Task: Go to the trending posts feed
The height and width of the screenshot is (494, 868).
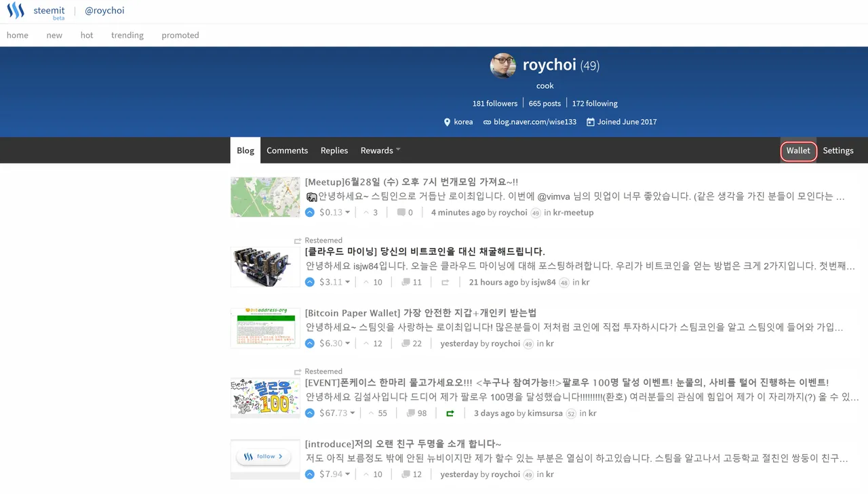Action: (x=127, y=35)
